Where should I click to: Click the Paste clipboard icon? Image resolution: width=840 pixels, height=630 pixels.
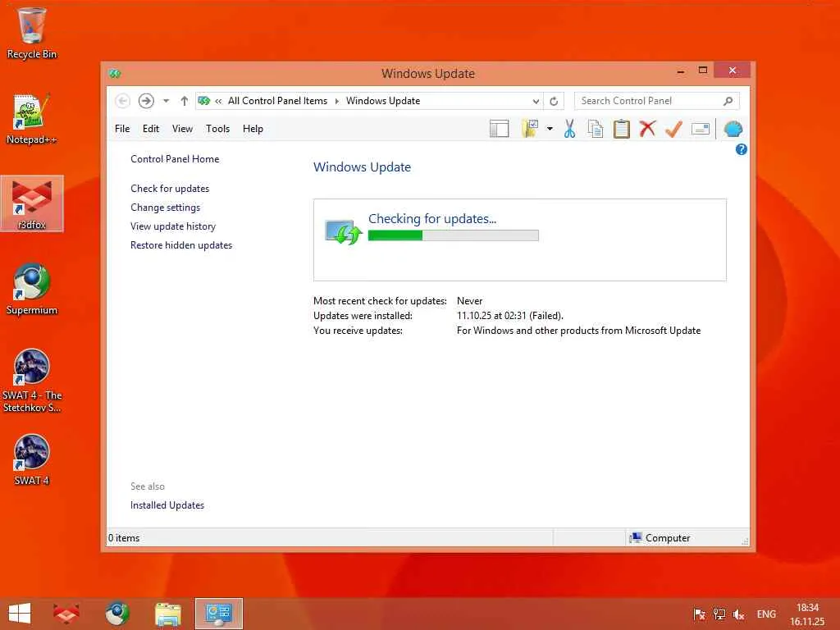pyautogui.click(x=622, y=129)
